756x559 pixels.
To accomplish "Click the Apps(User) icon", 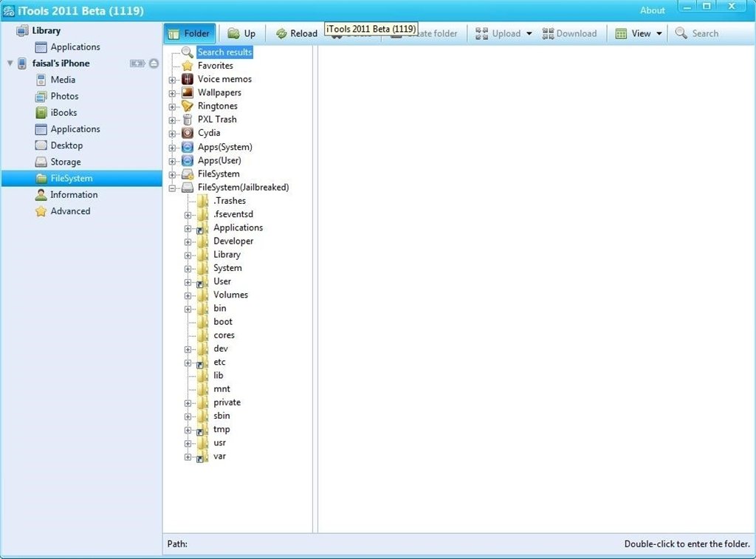I will pos(188,160).
